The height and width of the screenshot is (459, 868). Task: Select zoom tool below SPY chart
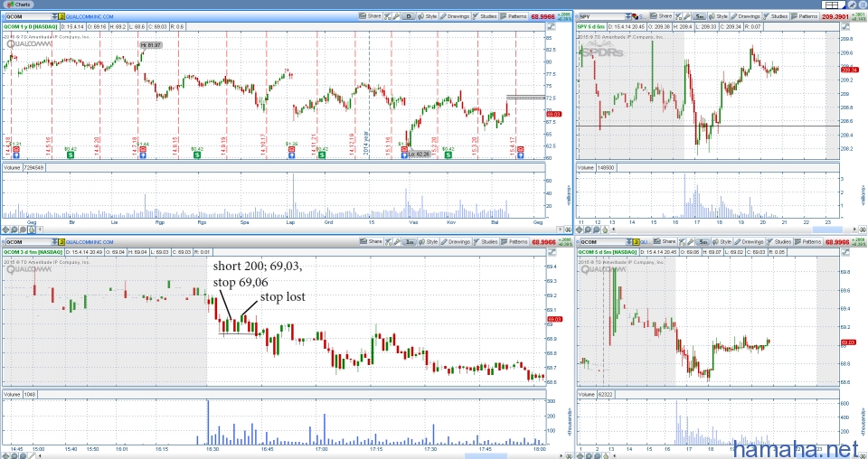(x=588, y=229)
